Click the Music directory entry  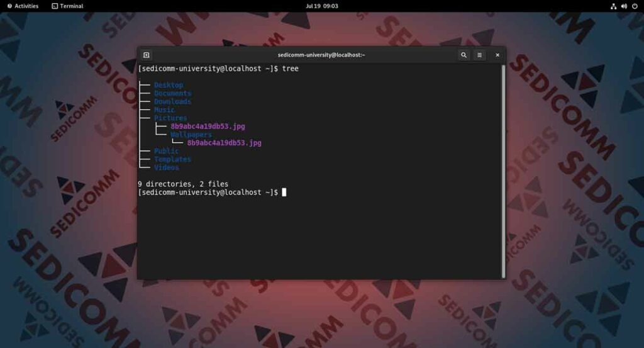coord(164,109)
